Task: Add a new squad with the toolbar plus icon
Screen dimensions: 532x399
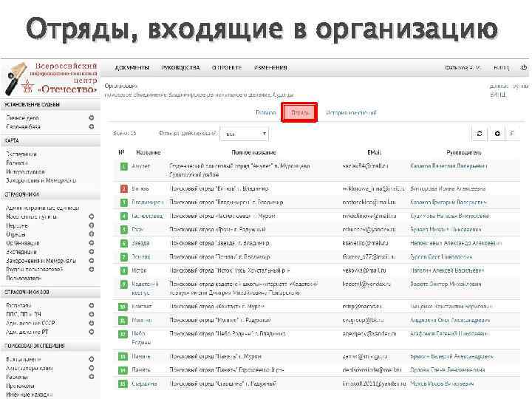Action: point(497,134)
